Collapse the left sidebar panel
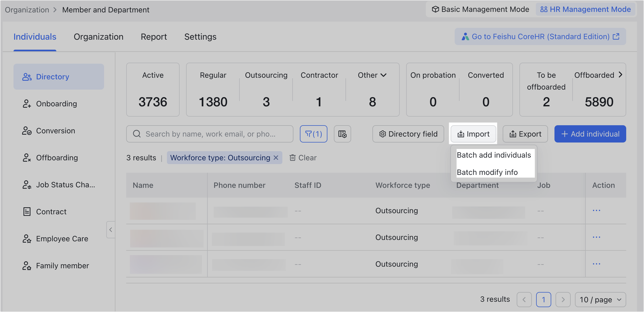 coord(111,230)
